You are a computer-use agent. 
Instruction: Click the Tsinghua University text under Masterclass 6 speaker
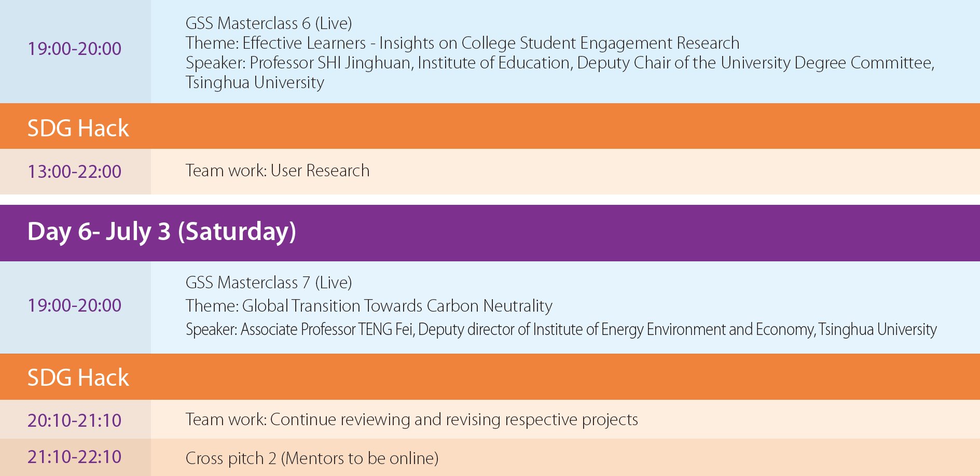[255, 82]
